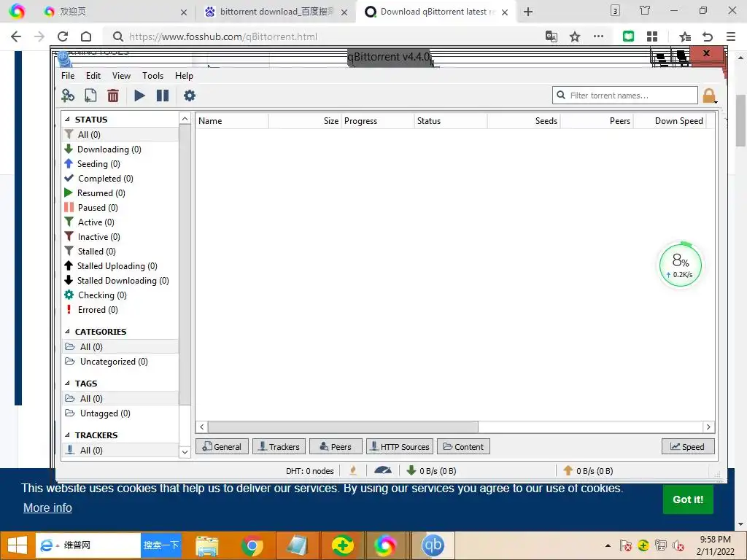Click the browser address bar URL
The width and height of the screenshot is (747, 560).
click(223, 36)
